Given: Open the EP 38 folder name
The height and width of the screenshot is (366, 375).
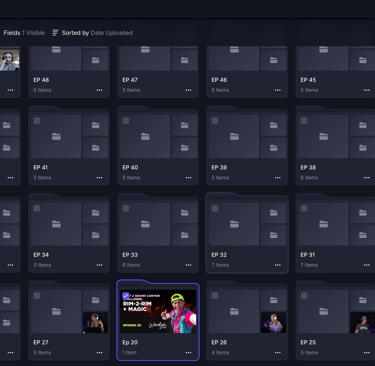Looking at the screenshot, I should coord(308,167).
